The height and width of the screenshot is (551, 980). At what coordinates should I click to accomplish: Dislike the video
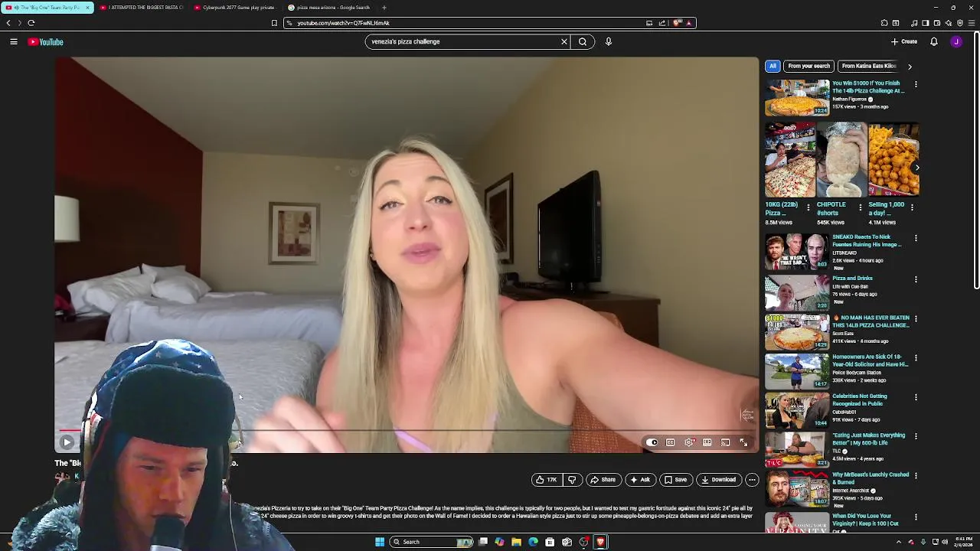pyautogui.click(x=572, y=480)
